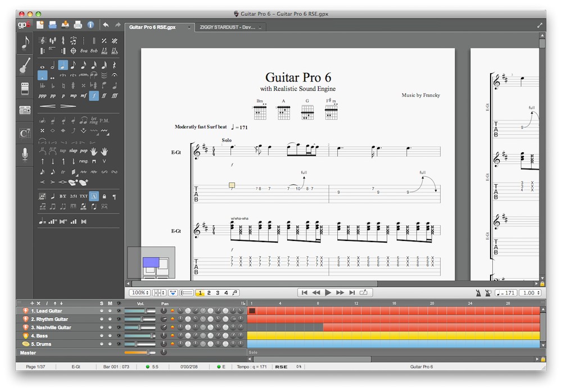Select the whole note duration

[x=42, y=66]
